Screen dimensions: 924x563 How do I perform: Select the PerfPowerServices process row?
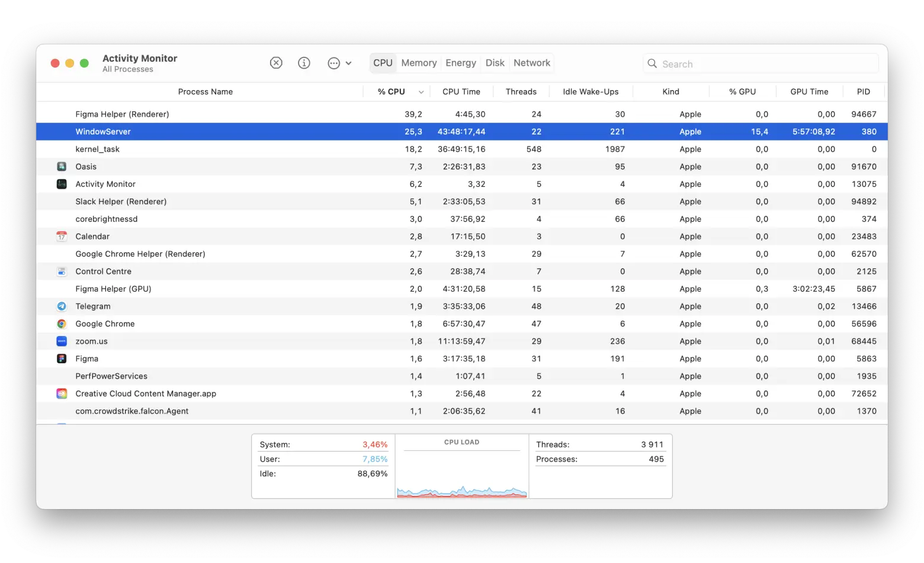pos(462,376)
